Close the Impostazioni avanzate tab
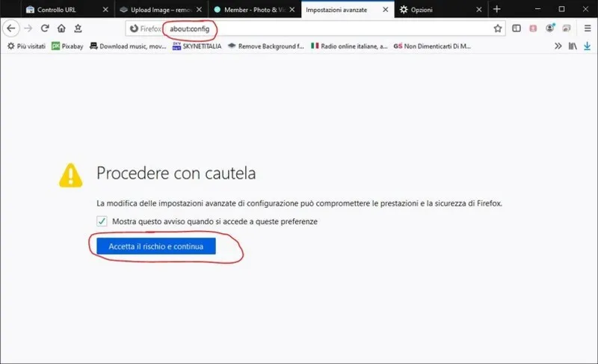The image size is (598, 364). pos(386,10)
